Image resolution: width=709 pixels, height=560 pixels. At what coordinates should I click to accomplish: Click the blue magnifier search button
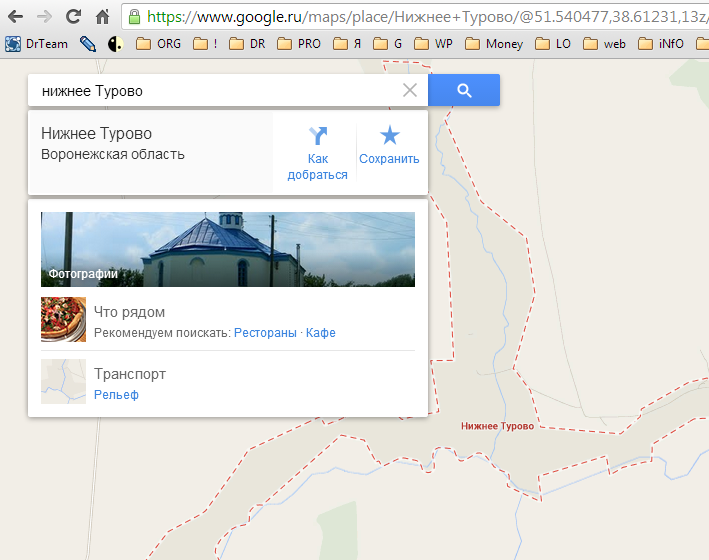(x=464, y=90)
